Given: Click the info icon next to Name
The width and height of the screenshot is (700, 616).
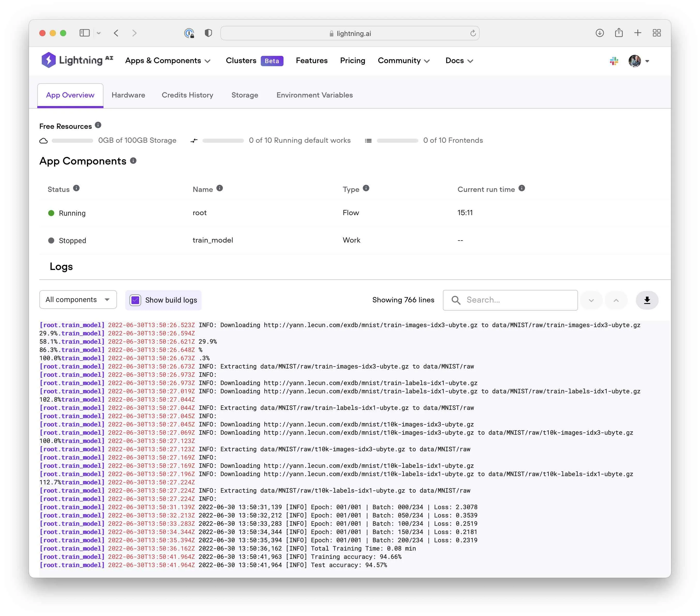Looking at the screenshot, I should pyautogui.click(x=220, y=188).
